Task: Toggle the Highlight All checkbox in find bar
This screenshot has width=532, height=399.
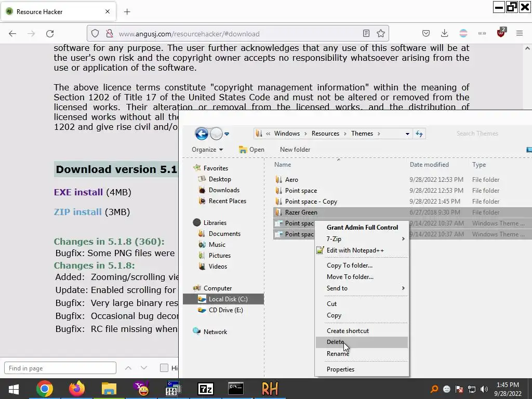Action: (x=164, y=368)
